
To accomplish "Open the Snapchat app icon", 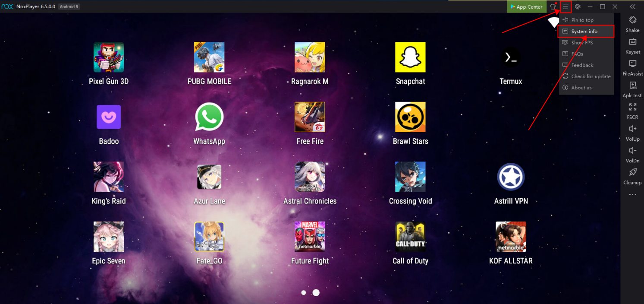I will [410, 57].
